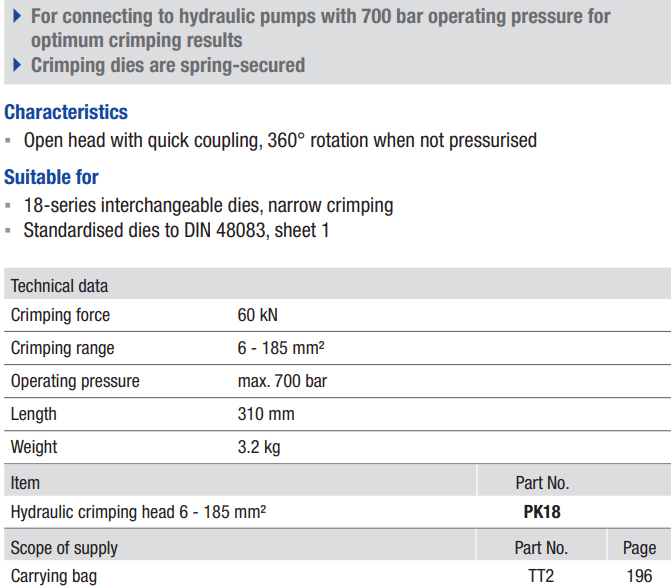Screen dimensions: 671x587
Task: Click the 'max. 700 bar' operating pressure value
Action: [282, 381]
